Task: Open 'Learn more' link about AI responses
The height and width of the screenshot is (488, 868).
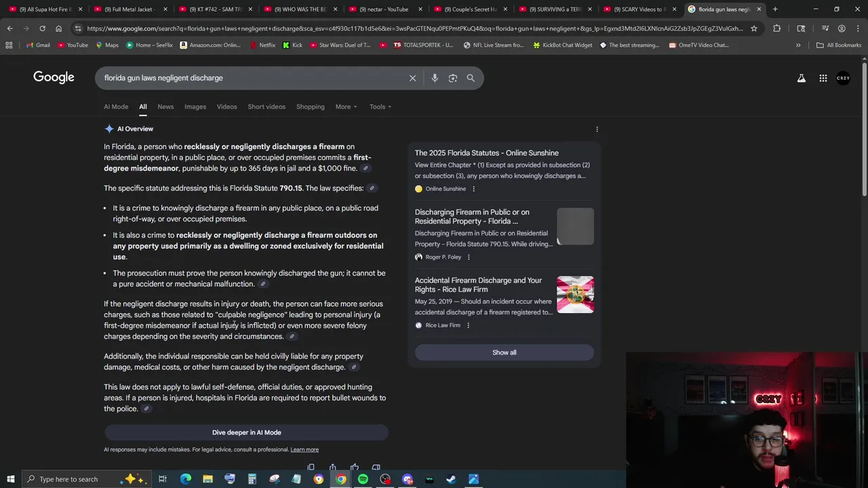Action: tap(304, 449)
